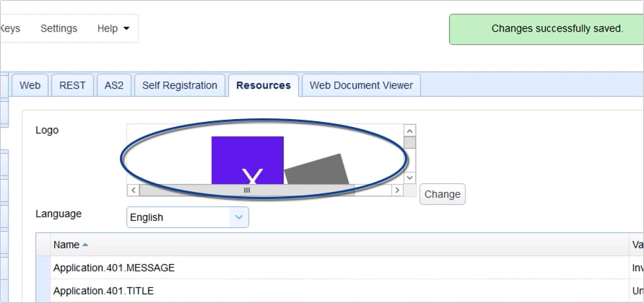Viewport: 644px width, 303px height.
Task: Click the logo scroll up arrow
Action: (x=409, y=131)
